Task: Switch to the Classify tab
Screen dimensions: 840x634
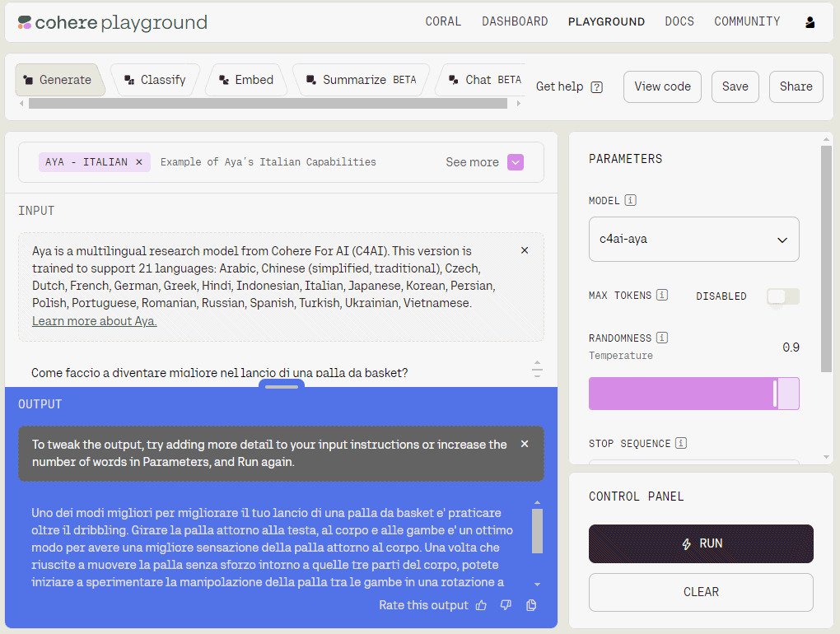Action: click(155, 80)
